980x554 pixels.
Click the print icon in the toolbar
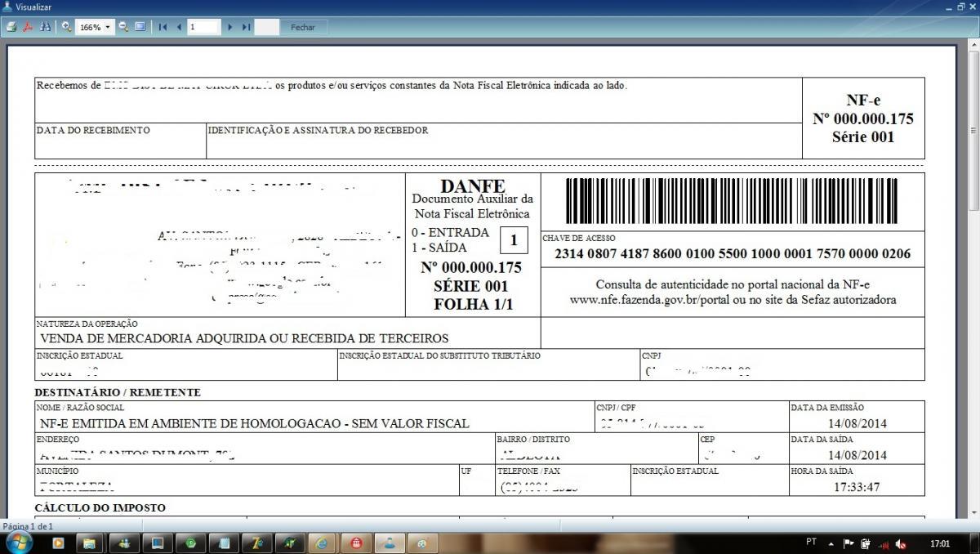11,27
